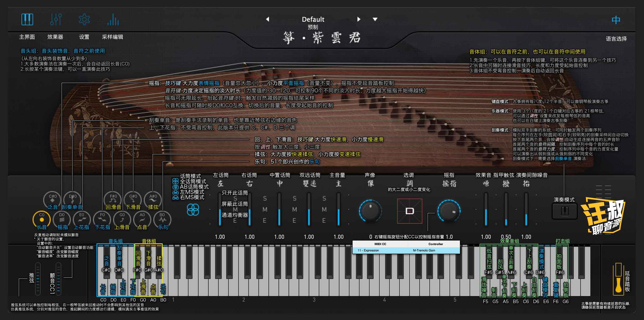Switch to AB话筒模式
644x320 pixels.
(175, 187)
